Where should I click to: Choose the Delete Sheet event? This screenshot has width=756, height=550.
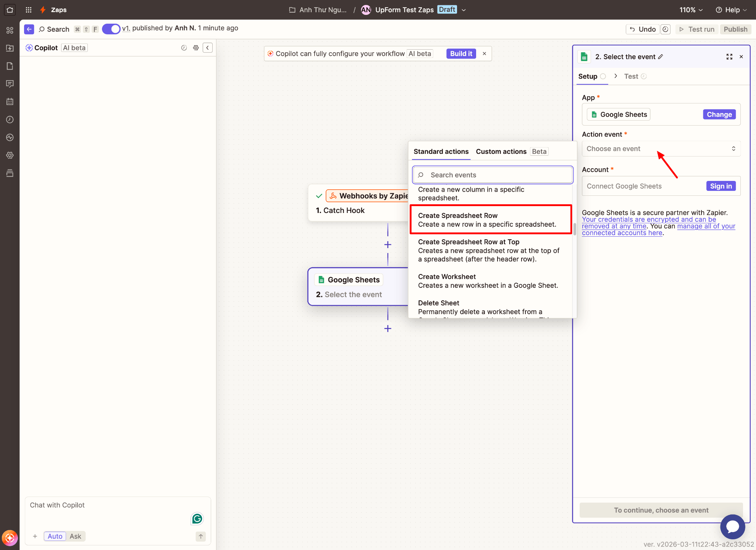(x=491, y=308)
